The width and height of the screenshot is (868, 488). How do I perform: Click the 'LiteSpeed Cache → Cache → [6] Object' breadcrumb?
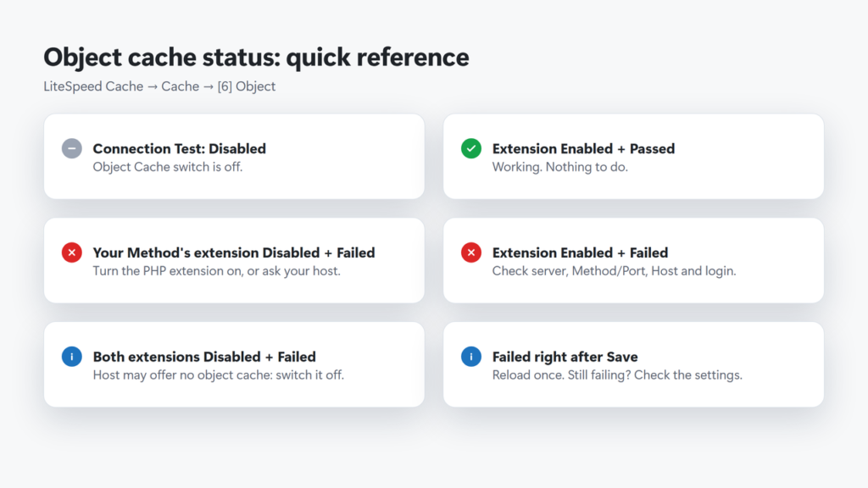[159, 87]
